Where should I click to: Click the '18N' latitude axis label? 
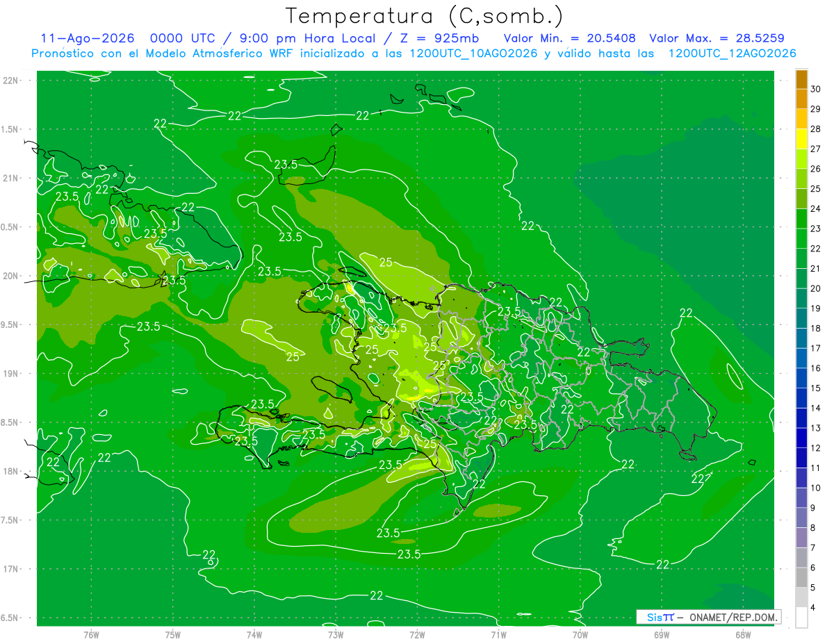[12, 471]
